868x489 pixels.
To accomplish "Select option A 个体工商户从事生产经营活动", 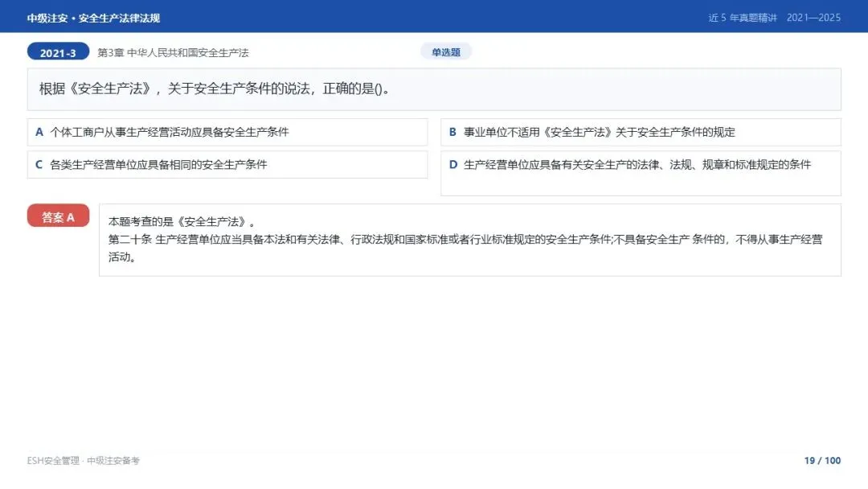I will 227,133.
